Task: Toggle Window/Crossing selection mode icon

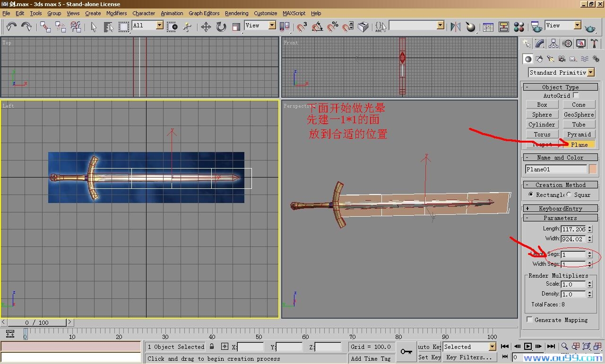Action: tap(173, 27)
